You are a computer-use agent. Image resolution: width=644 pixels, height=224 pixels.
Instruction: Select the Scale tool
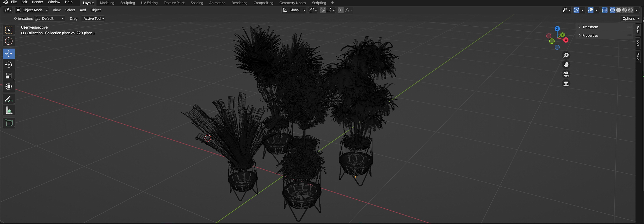point(9,76)
